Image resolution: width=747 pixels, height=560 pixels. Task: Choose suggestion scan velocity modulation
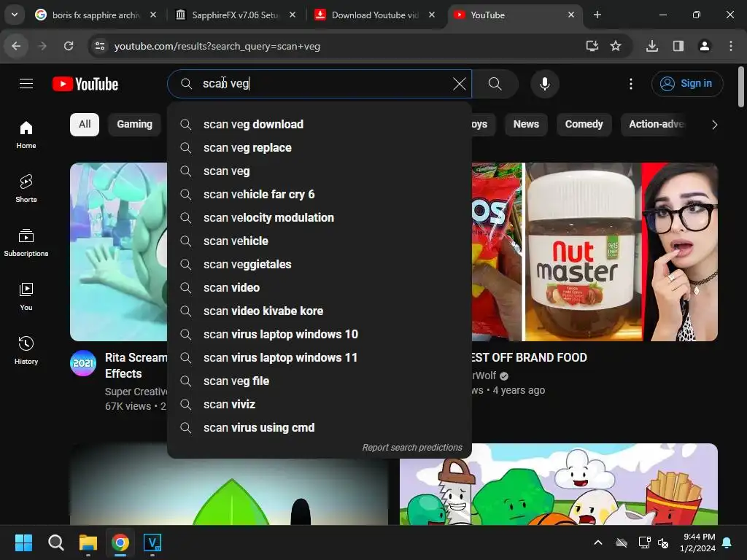(x=320, y=217)
